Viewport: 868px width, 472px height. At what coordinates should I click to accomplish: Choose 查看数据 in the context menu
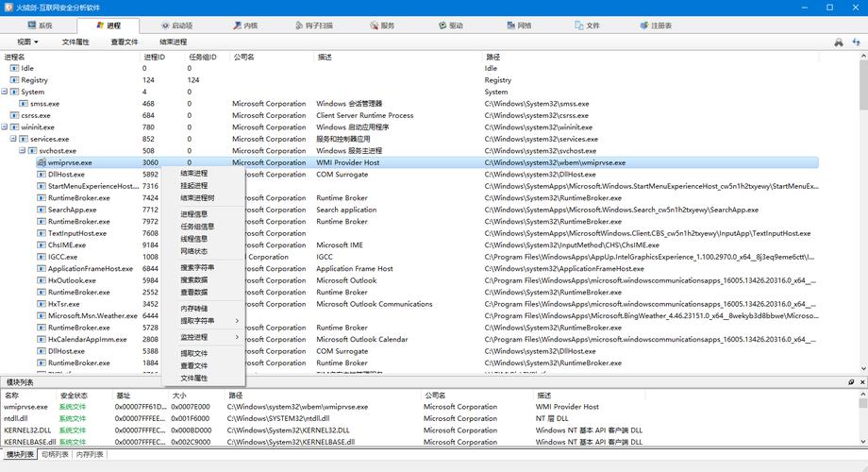point(193,292)
